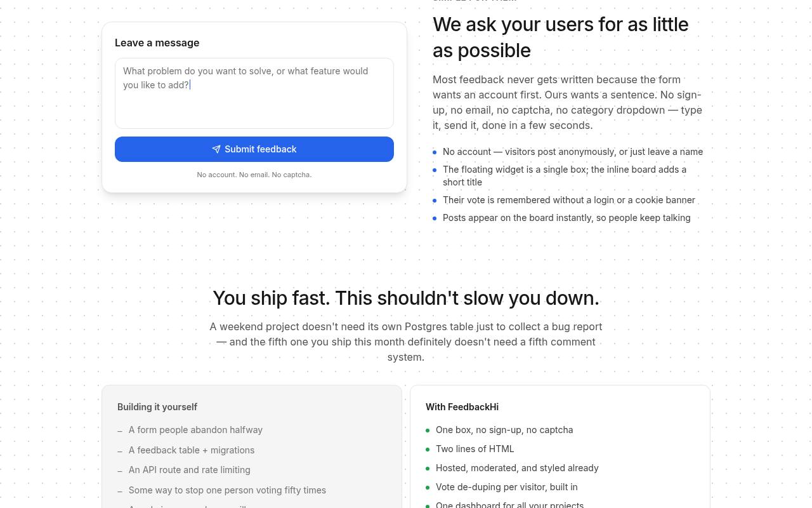
Task: Click the paper plane icon on Submit button
Action: click(216, 149)
